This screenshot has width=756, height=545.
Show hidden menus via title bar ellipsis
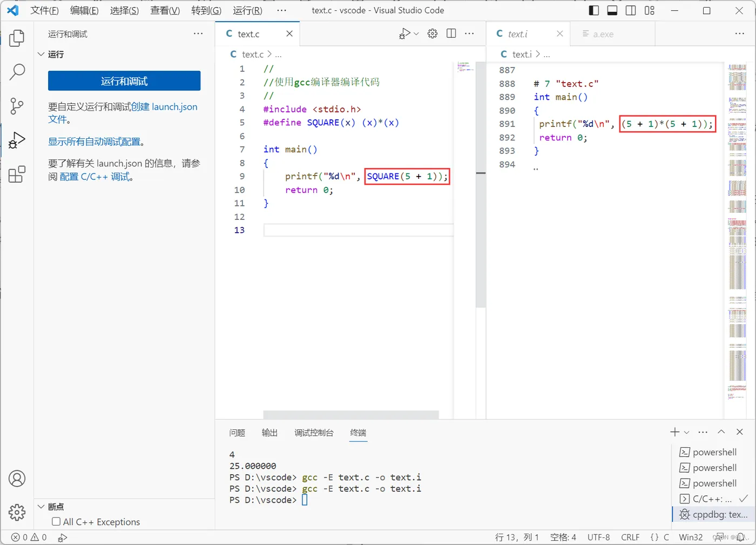(x=281, y=10)
